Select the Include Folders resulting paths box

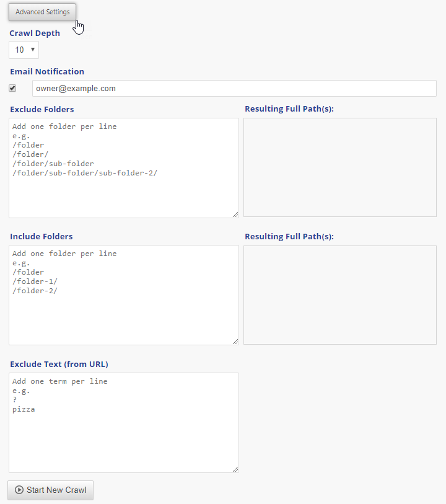tap(339, 295)
